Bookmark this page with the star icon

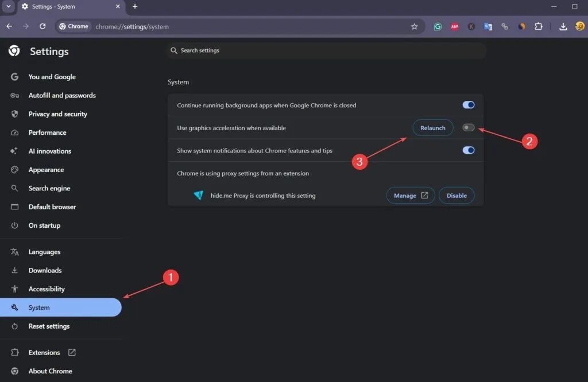click(415, 26)
